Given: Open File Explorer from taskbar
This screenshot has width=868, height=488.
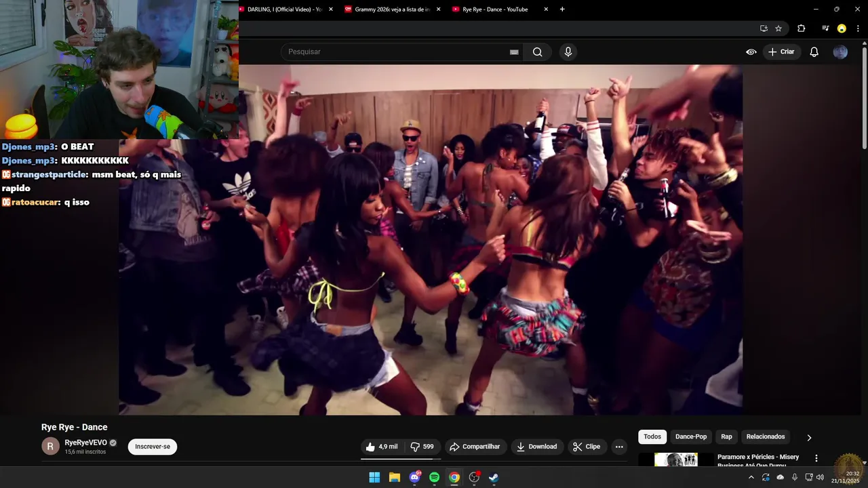Looking at the screenshot, I should pyautogui.click(x=395, y=477).
